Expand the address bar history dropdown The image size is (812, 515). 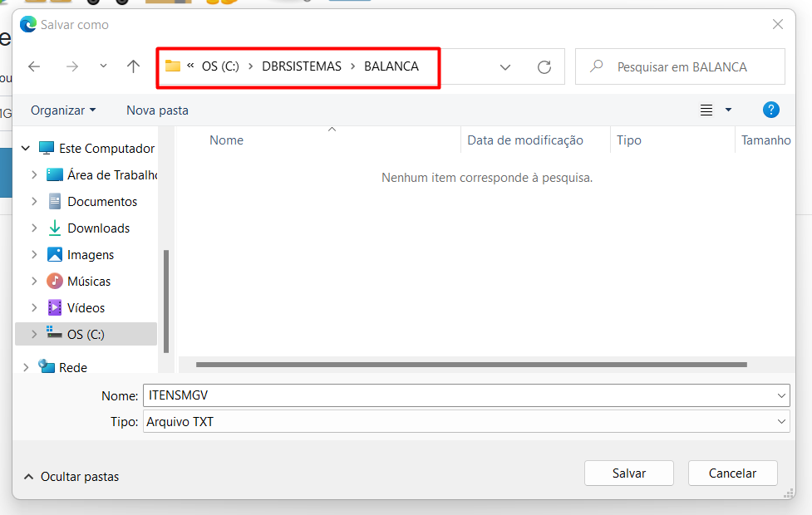point(505,67)
